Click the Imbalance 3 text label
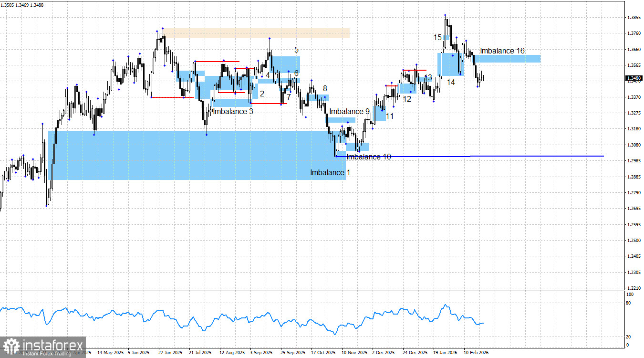Viewport: 644px width, 358px height. 233,111
